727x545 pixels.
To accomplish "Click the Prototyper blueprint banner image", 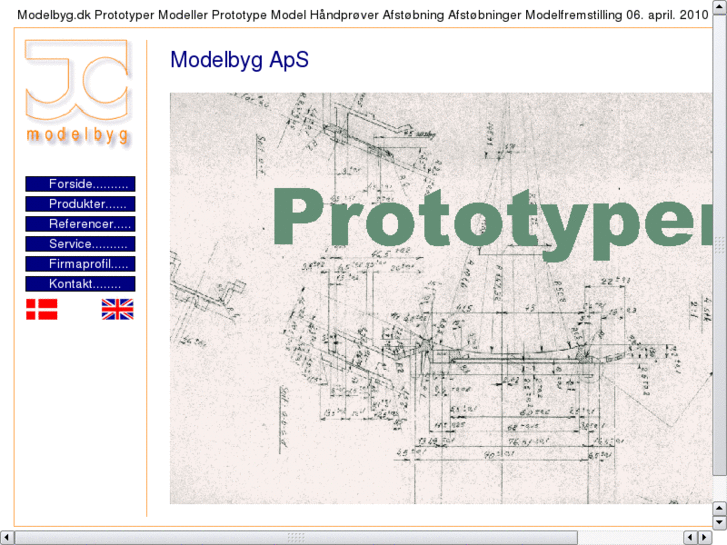I will (x=440, y=298).
